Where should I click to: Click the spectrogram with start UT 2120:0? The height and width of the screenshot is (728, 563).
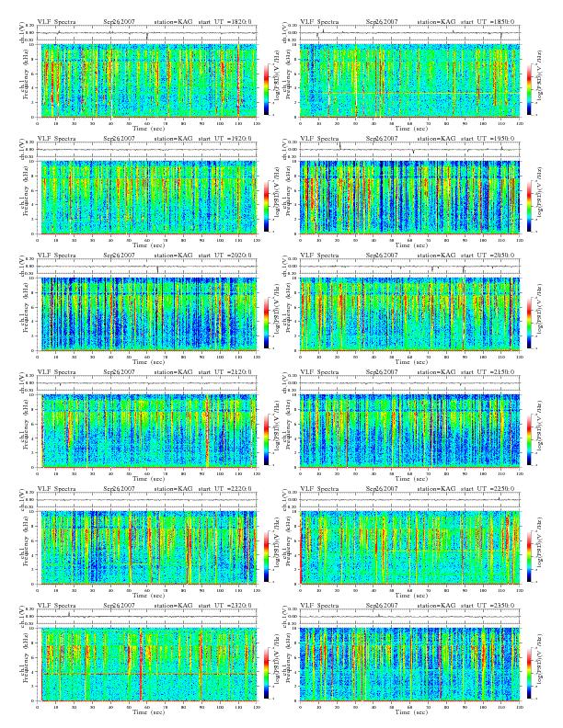point(147,431)
